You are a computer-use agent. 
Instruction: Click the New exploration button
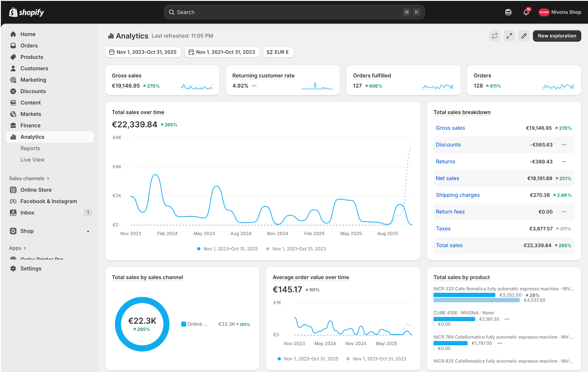pos(557,36)
